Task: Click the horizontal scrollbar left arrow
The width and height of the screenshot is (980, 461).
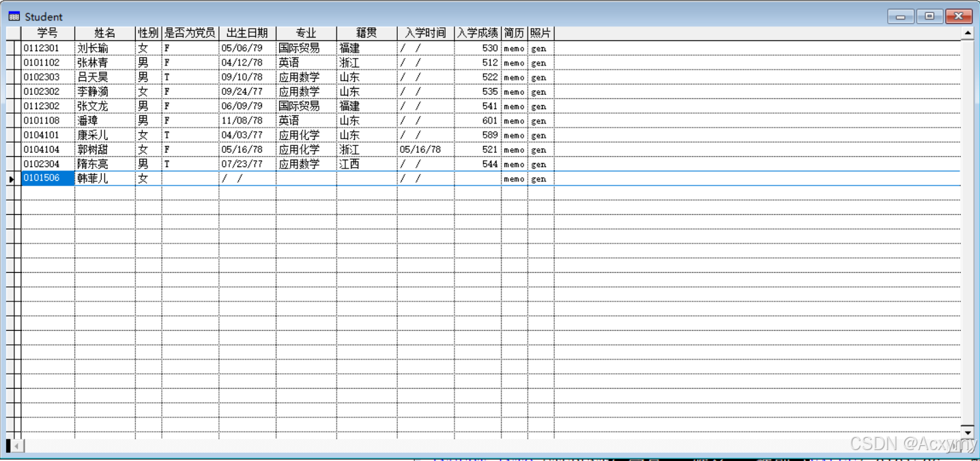Action: (17, 445)
